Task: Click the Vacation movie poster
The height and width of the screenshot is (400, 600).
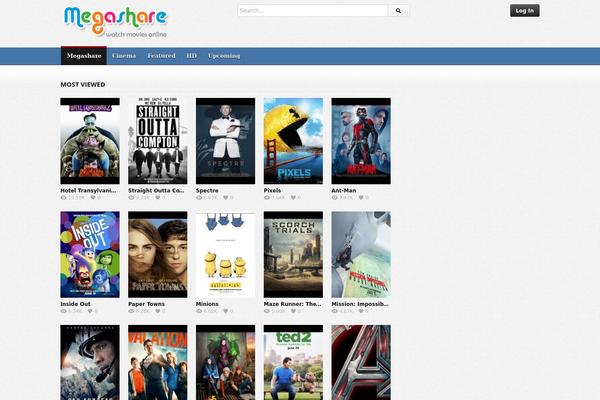Action: (x=158, y=362)
